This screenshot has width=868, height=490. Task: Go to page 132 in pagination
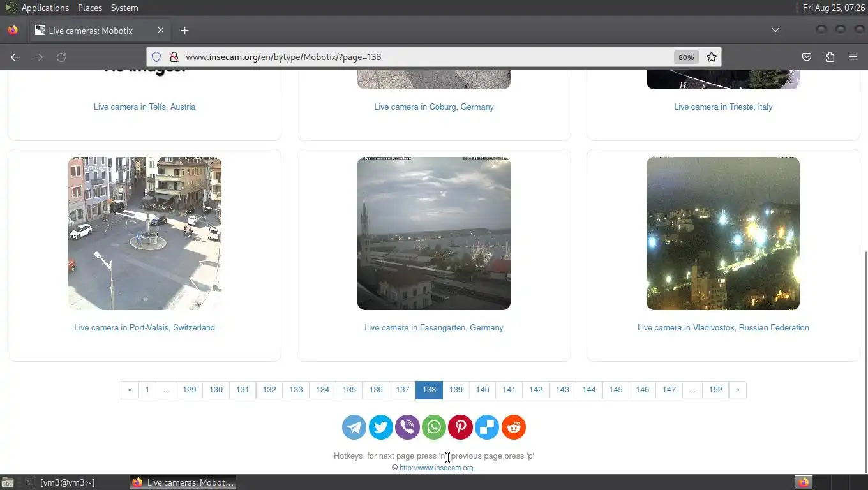click(269, 390)
